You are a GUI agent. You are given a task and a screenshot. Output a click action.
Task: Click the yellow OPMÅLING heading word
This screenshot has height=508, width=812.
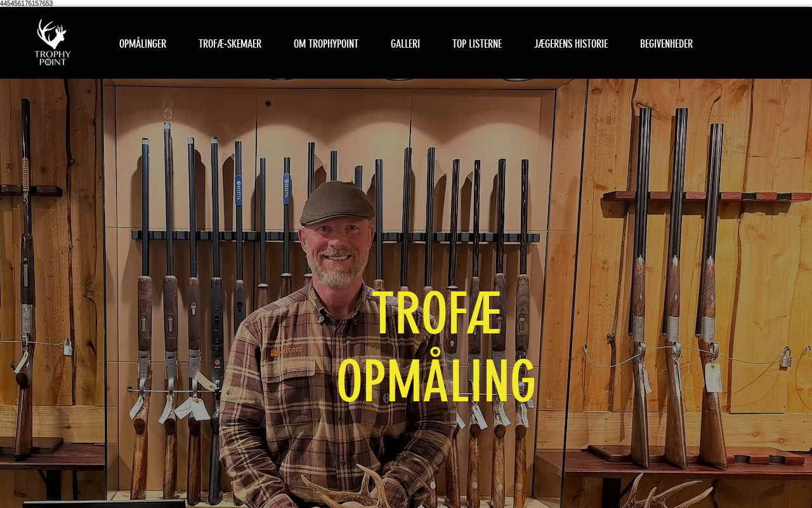pyautogui.click(x=436, y=380)
